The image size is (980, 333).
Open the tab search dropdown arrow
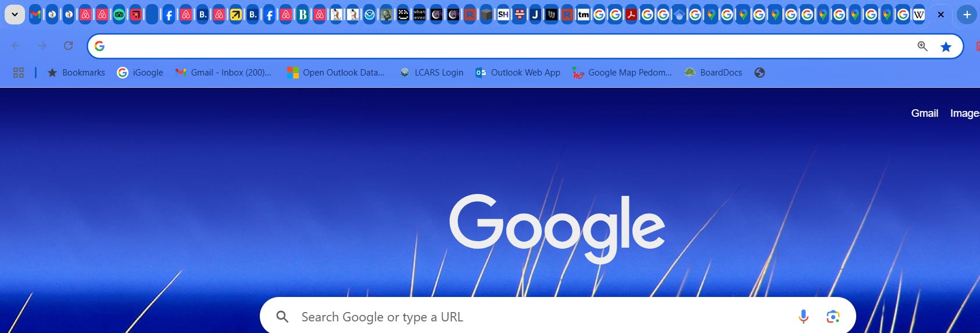pyautogui.click(x=15, y=15)
